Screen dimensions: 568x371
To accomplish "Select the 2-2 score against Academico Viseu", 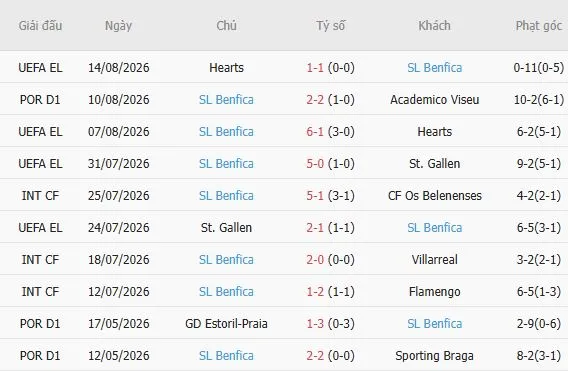I will tap(315, 100).
